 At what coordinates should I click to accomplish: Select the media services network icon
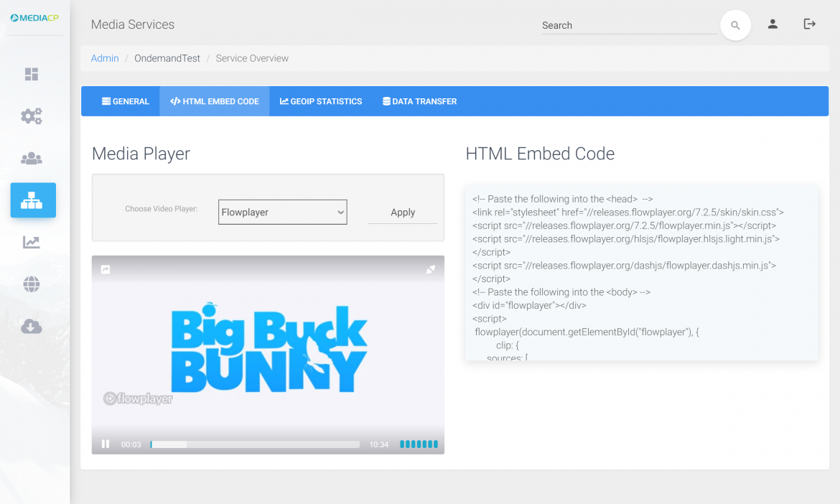click(x=32, y=200)
